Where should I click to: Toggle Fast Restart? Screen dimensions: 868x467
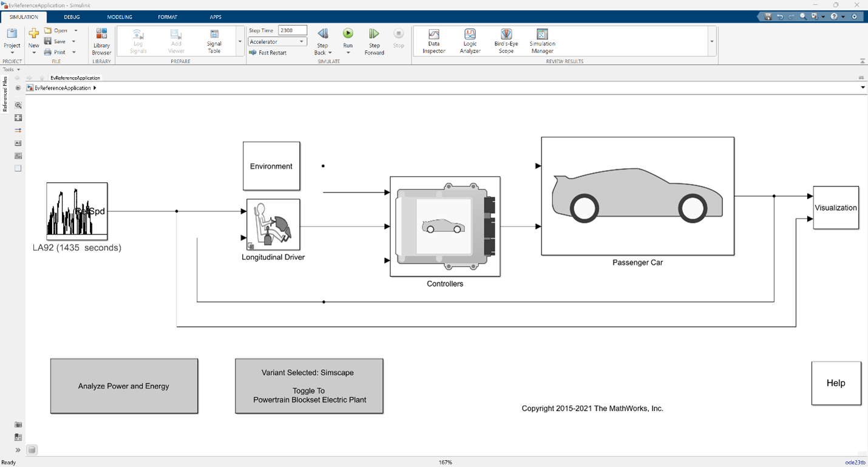click(x=268, y=53)
